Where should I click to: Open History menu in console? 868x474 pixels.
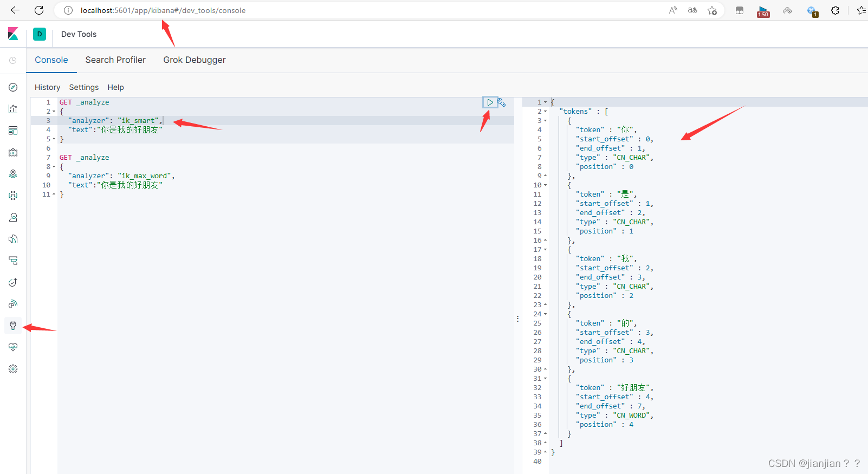tap(48, 87)
